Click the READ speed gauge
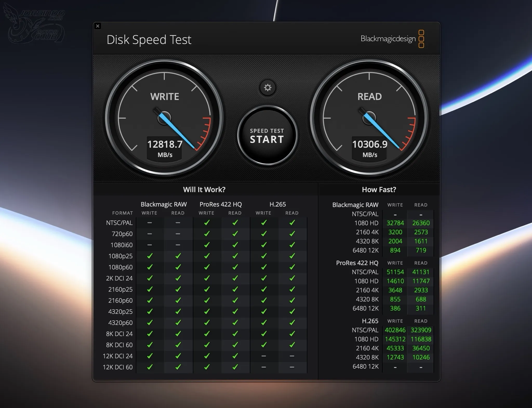Screen dimensions: 532x408 tap(369, 118)
